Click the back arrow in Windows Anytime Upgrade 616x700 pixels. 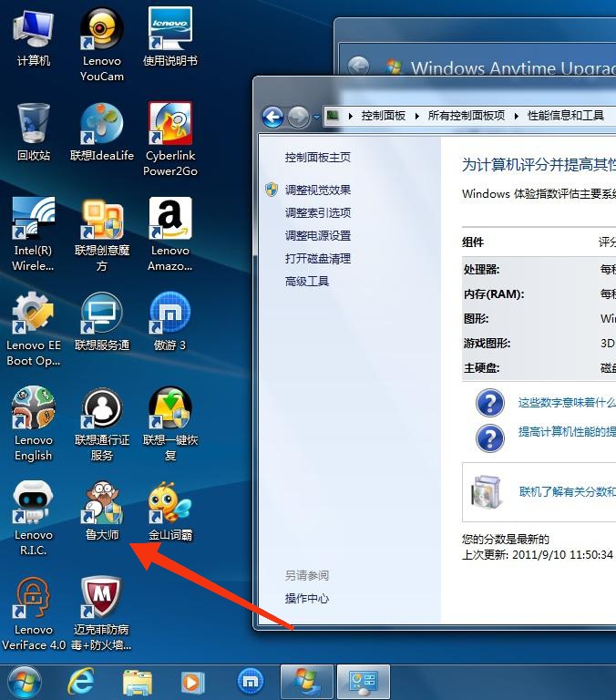(358, 67)
